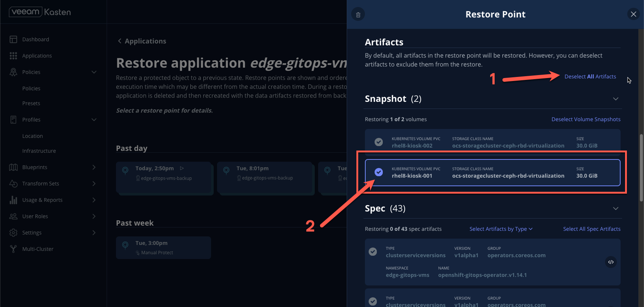The width and height of the screenshot is (644, 307).
Task: Click the operators.coreos.com group value
Action: pyautogui.click(x=517, y=255)
